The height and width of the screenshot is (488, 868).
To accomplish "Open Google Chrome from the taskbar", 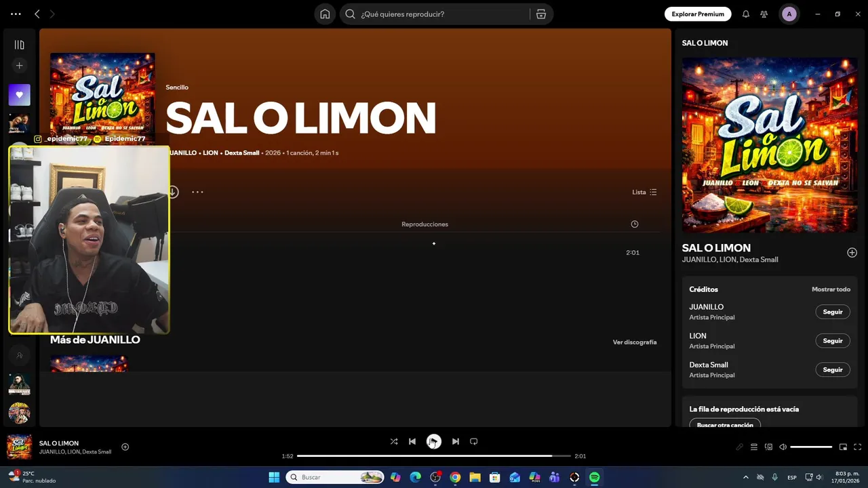I will tap(455, 477).
